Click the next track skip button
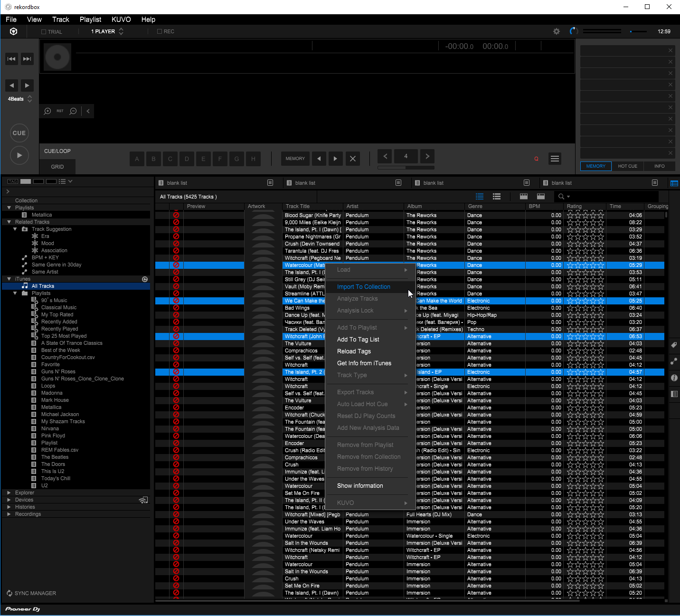The image size is (680, 616). pyautogui.click(x=27, y=59)
